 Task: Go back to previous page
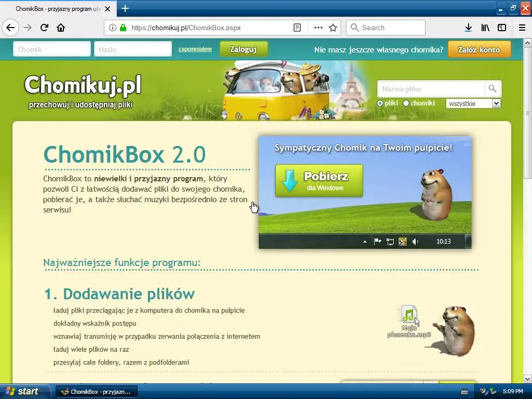pos(10,28)
